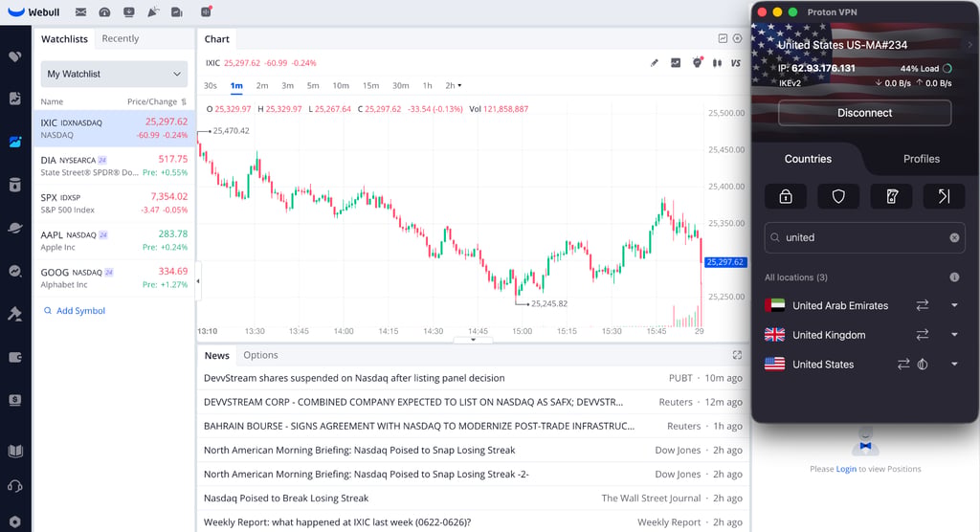Open the candlestick chart type icon
Screen dimensions: 980x532
[x=718, y=62]
